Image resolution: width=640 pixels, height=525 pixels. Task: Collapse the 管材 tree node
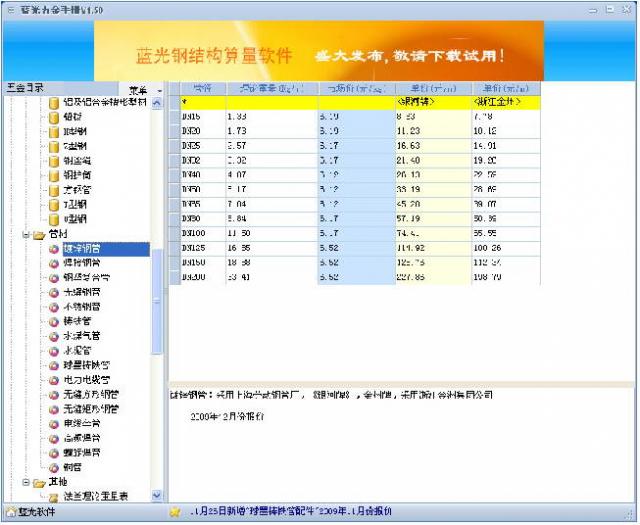(25, 234)
